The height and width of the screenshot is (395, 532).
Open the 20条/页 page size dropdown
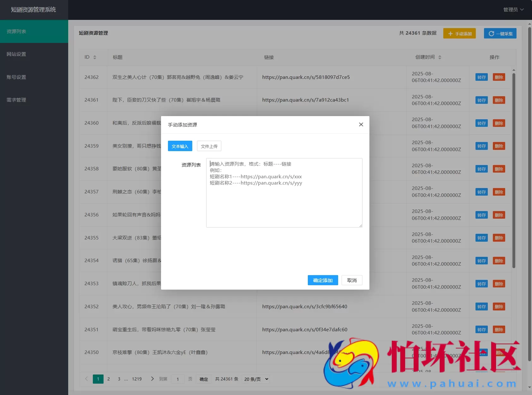pyautogui.click(x=255, y=379)
